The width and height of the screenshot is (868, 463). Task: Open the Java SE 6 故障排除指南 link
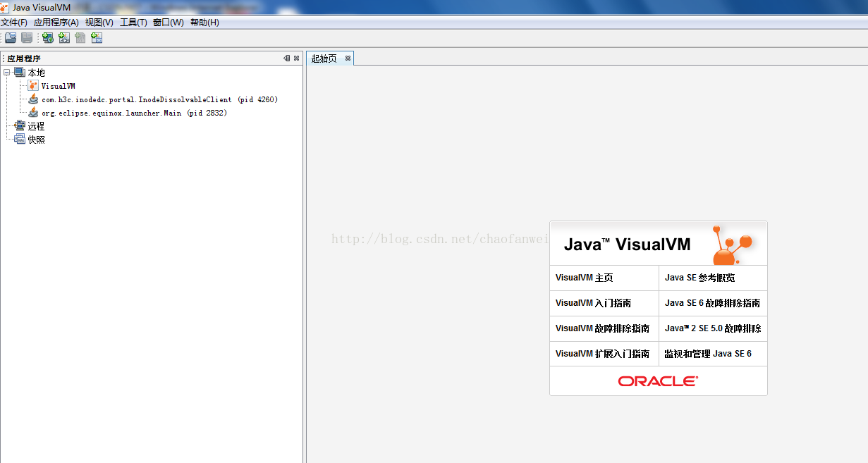(x=713, y=303)
